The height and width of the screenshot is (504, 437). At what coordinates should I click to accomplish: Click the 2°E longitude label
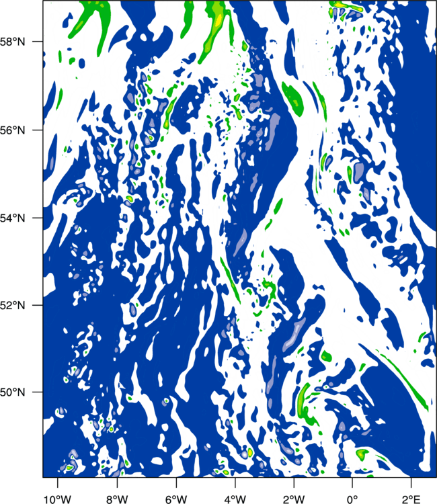[411, 499]
